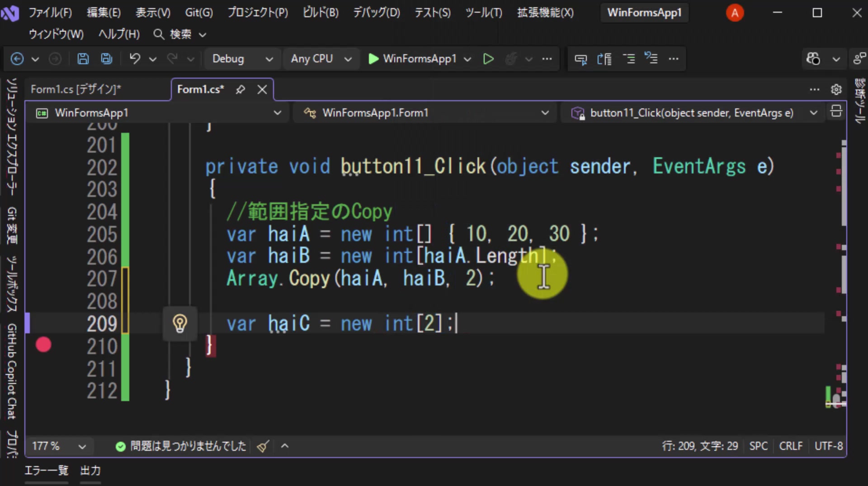Start debugging WinFormsApp1 with green play button

pos(373,59)
